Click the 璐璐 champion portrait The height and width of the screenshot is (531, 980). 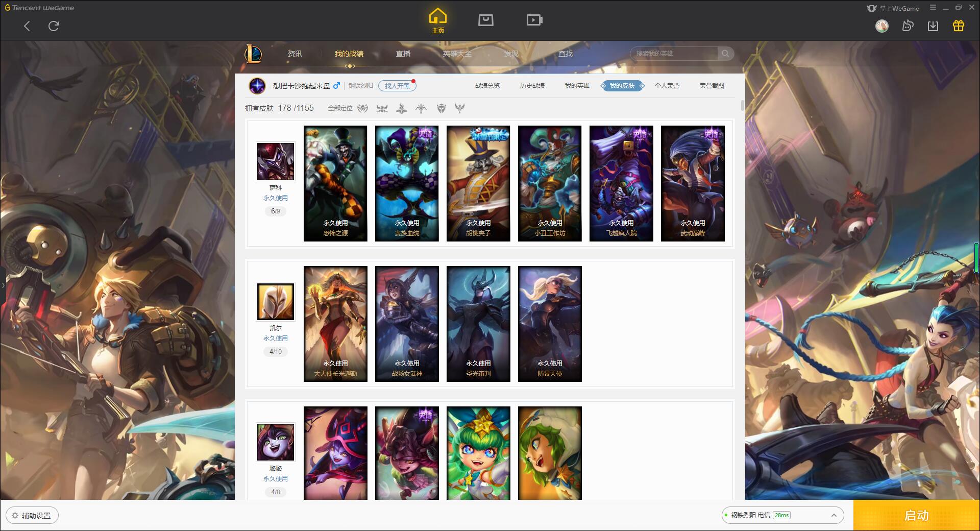coord(276,442)
